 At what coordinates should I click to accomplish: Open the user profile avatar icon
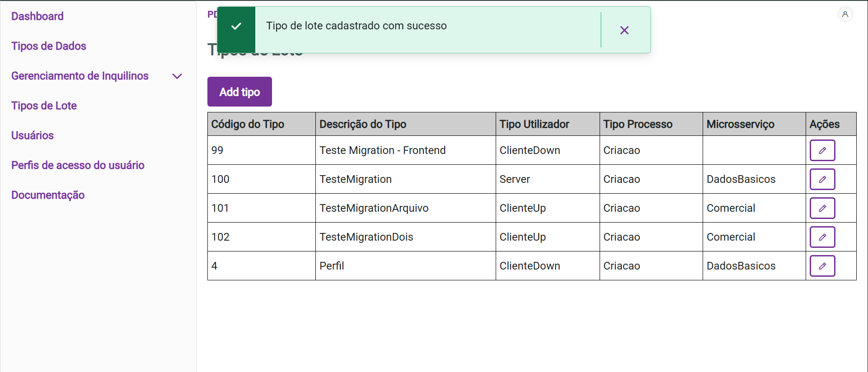click(x=845, y=14)
